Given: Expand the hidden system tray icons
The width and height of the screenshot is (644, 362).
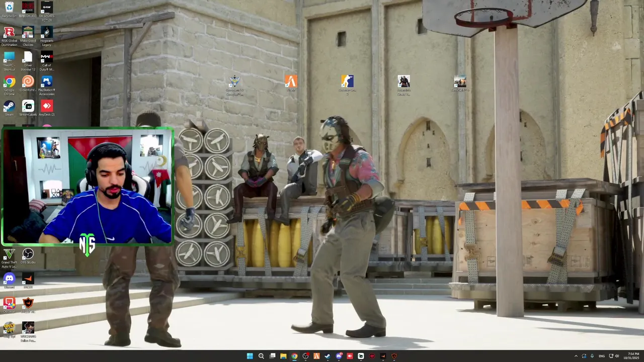Looking at the screenshot, I should tap(576, 356).
